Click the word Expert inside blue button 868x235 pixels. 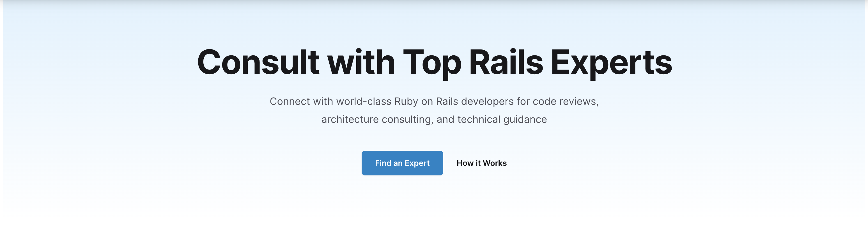pyautogui.click(x=417, y=163)
